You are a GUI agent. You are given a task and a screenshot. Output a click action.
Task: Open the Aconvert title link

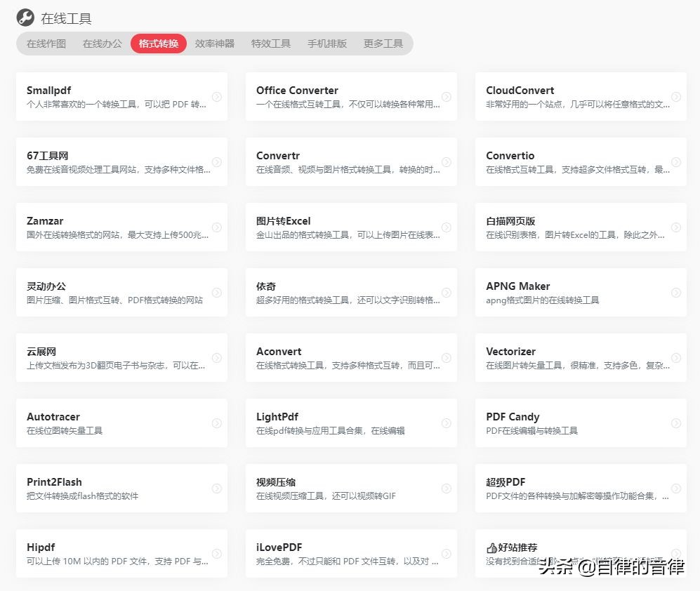pyautogui.click(x=279, y=351)
